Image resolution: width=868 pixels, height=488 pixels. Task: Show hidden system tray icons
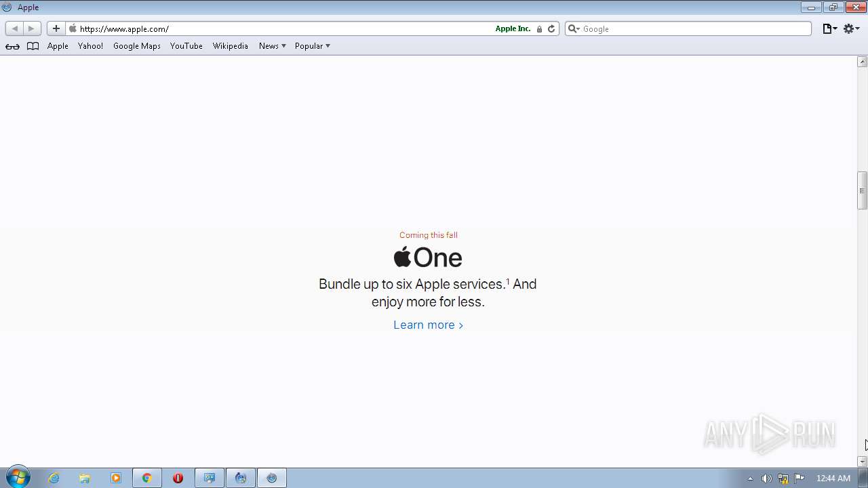pyautogui.click(x=750, y=479)
